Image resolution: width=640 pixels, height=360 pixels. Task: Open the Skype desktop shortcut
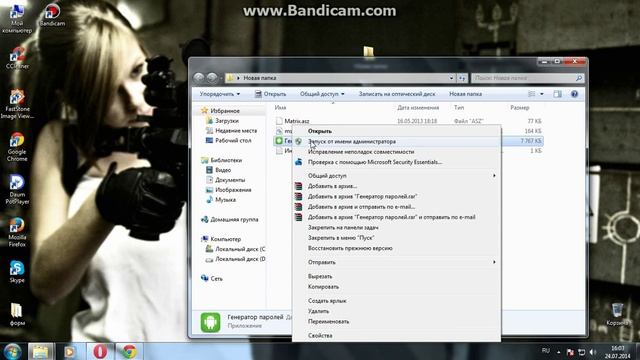click(17, 271)
